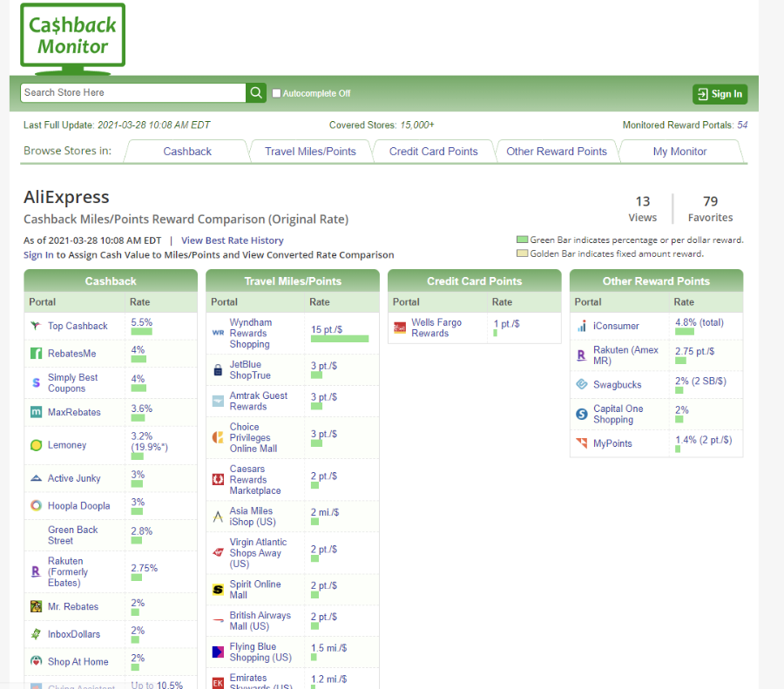
Task: Click the MaxRebates portal icon
Action: tap(36, 412)
